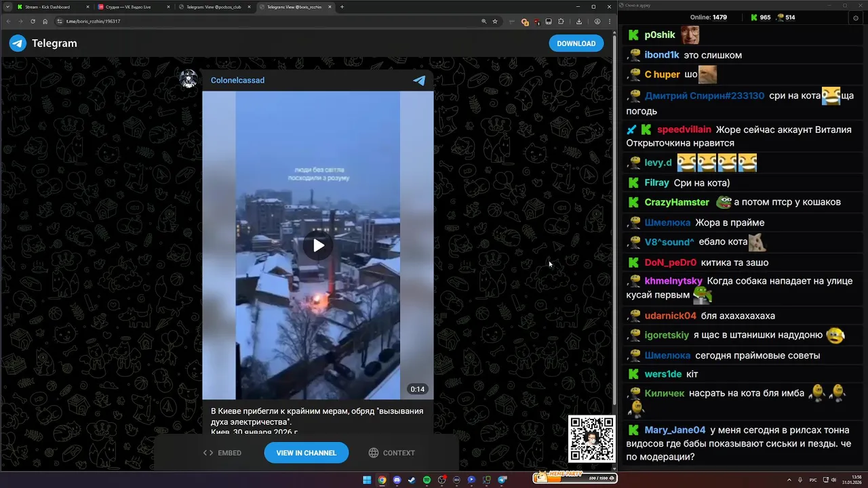Viewport: 868px width, 488px height.
Task: Click username Mary_Jane04 in chat
Action: point(675,430)
